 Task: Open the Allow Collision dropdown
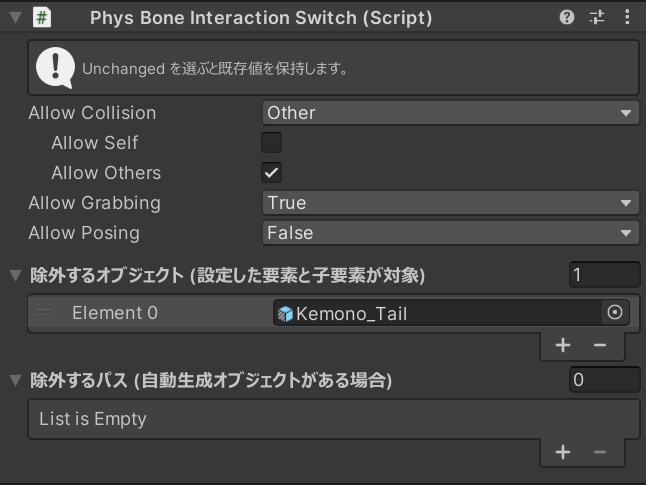click(450, 113)
